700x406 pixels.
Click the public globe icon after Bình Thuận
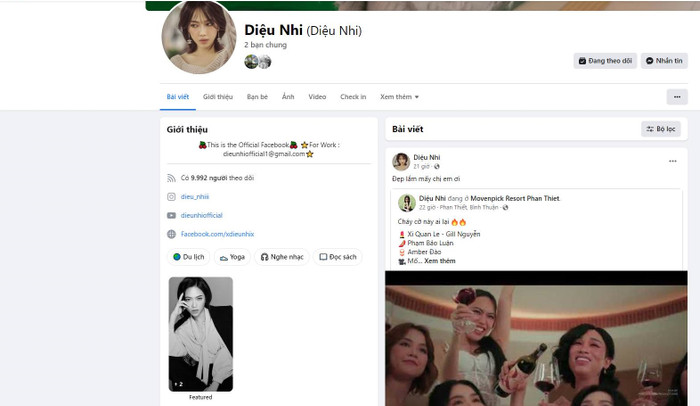coord(505,208)
